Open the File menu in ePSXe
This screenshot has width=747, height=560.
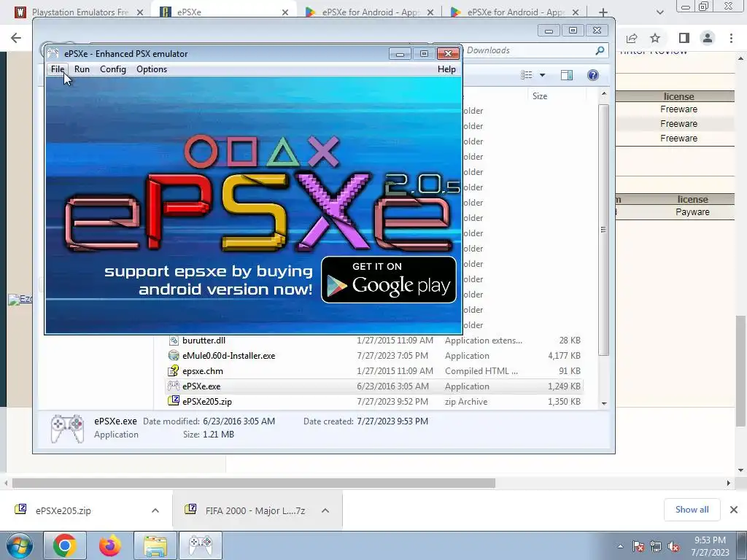pos(58,69)
